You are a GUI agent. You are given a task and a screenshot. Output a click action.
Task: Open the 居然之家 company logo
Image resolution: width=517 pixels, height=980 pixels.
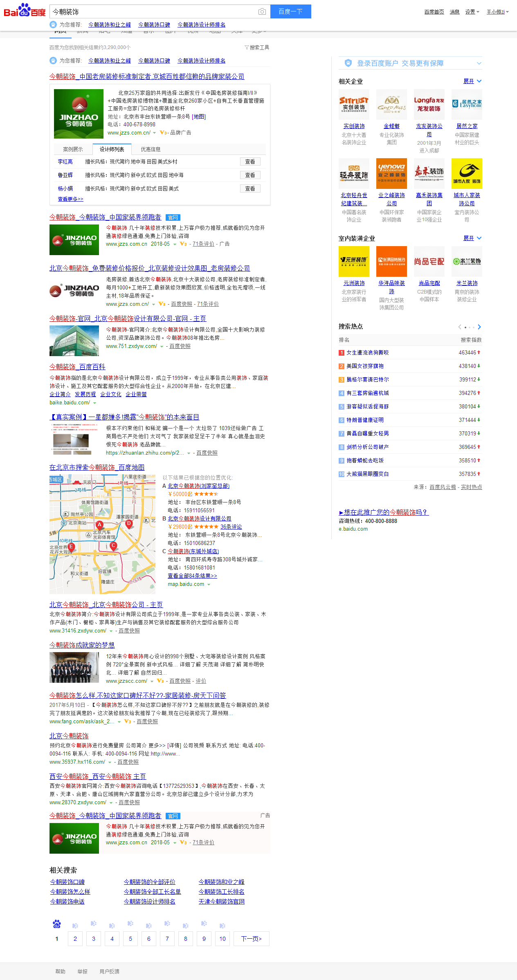467,104
